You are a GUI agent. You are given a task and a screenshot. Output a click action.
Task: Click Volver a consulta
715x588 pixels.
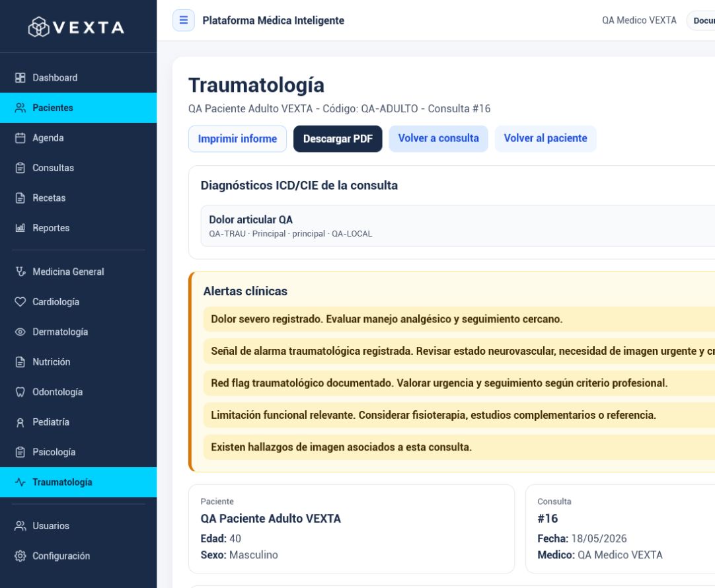click(439, 139)
